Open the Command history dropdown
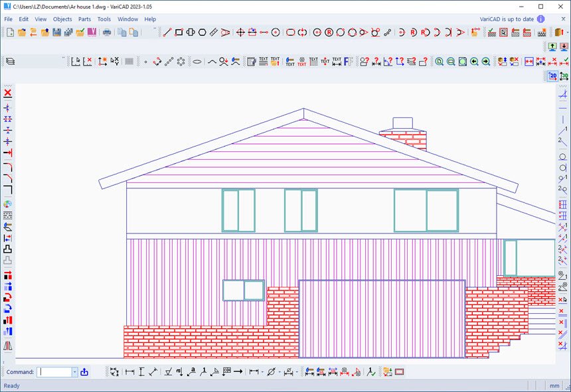Image resolution: width=571 pixels, height=392 pixels. click(x=74, y=372)
